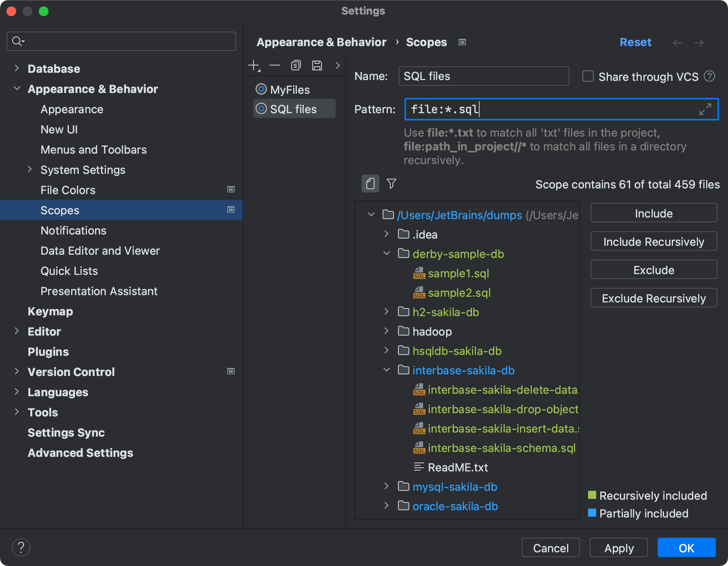Select the SQL files scope radio button
Viewport: 728px width, 566px height.
click(261, 108)
